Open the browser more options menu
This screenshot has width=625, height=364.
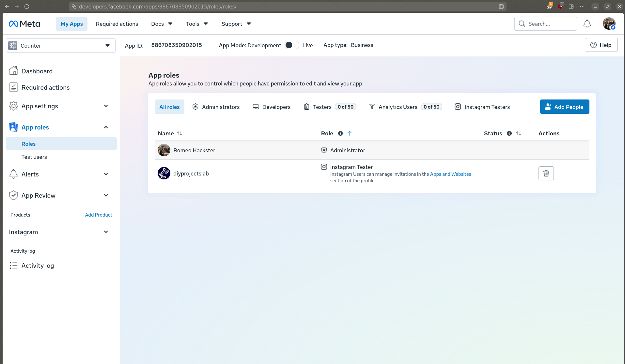pyautogui.click(x=582, y=7)
